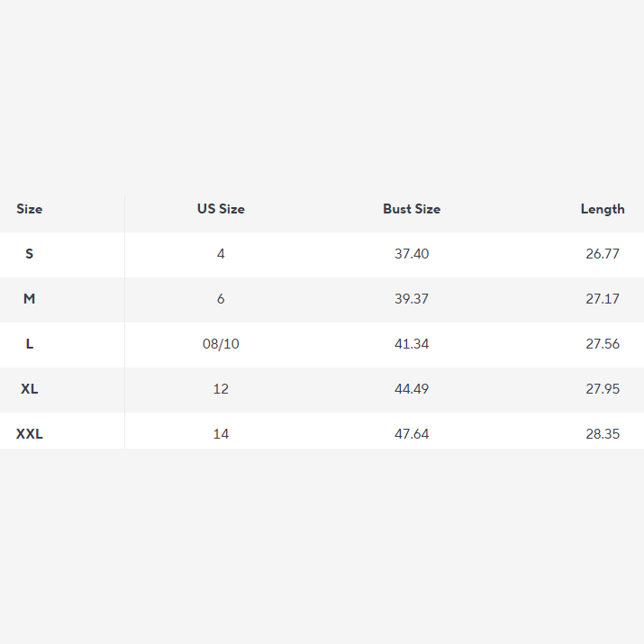Select bust size value 37.40

[412, 254]
